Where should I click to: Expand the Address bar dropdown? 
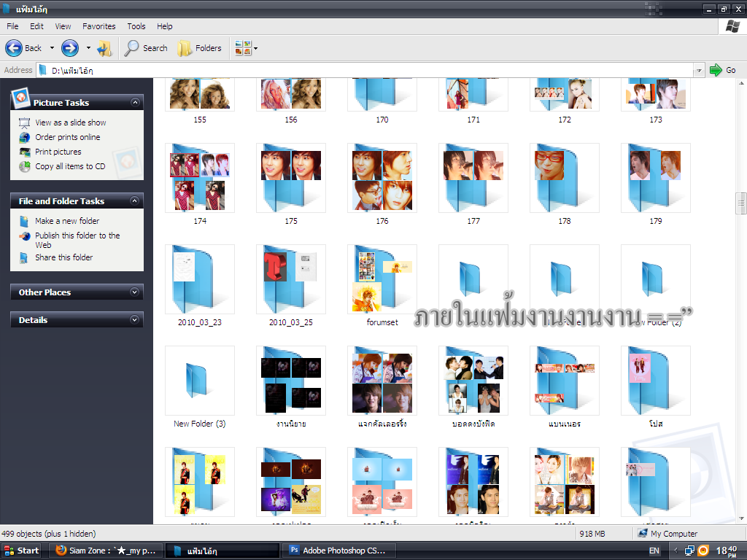(699, 71)
